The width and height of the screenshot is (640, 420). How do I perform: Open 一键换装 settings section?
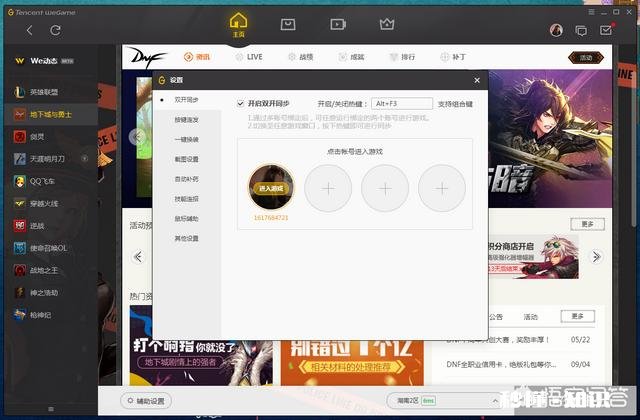click(x=187, y=140)
